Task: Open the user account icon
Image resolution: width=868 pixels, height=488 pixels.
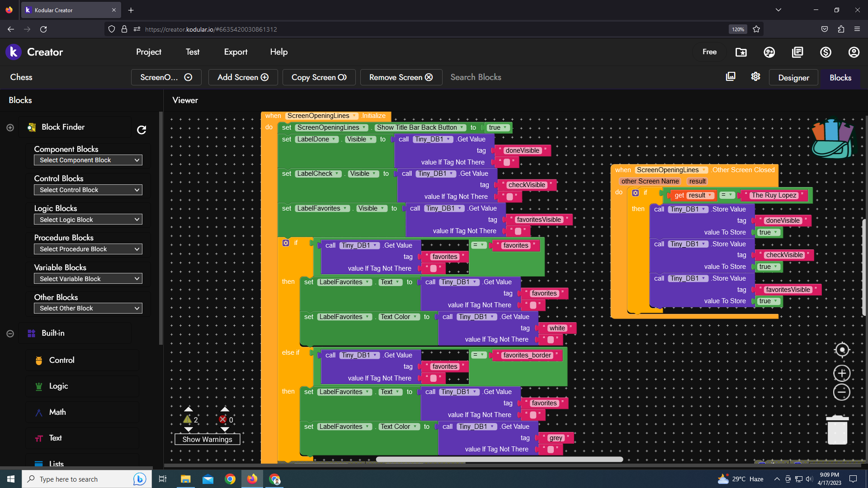Action: pyautogui.click(x=854, y=52)
